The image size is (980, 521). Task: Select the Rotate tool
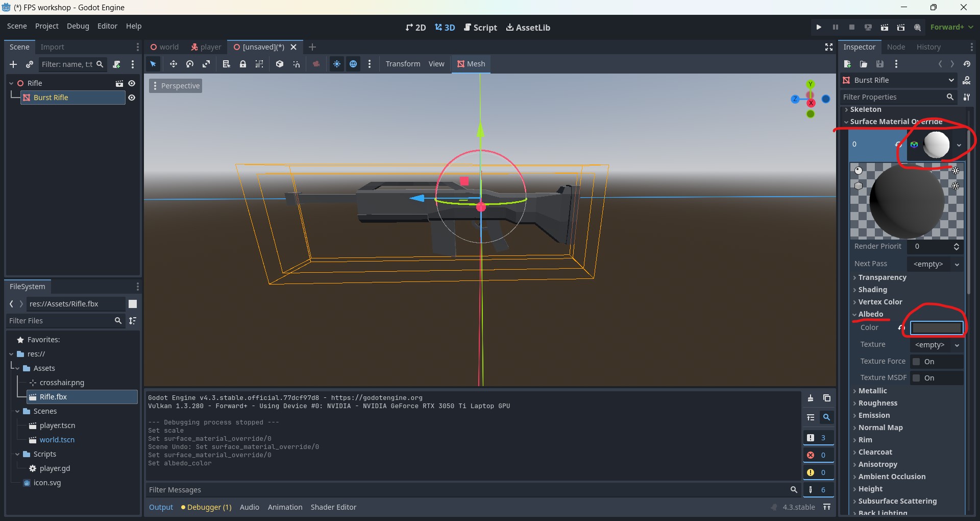point(189,64)
